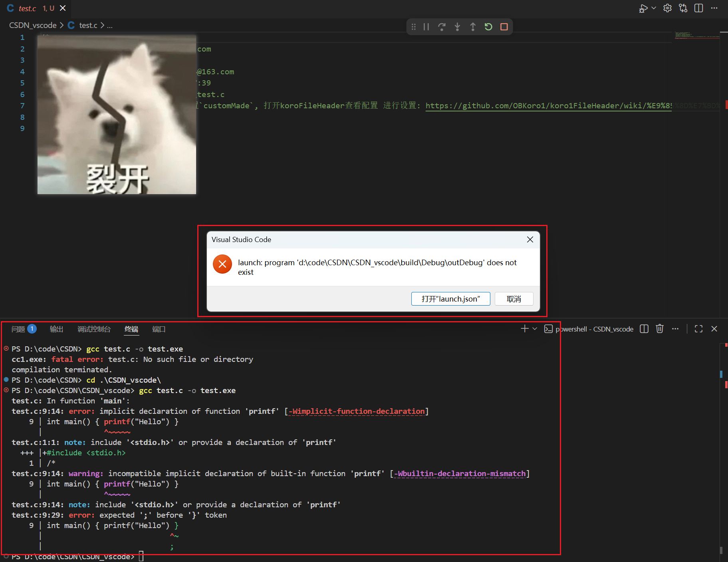Click the debug Step Out arrow
Viewport: 728px width, 562px height.
[473, 27]
